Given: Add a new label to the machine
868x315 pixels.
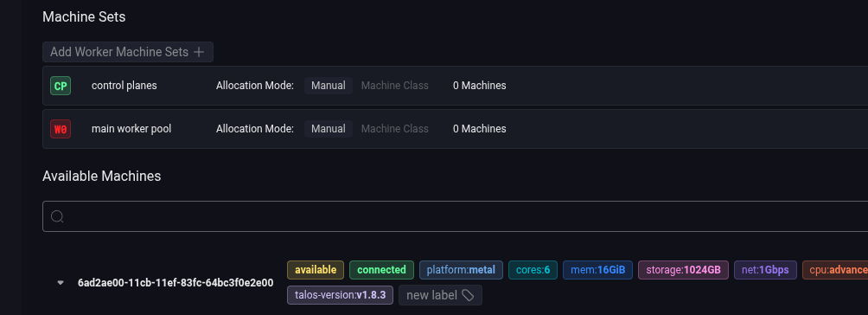Looking at the screenshot, I should pos(440,295).
